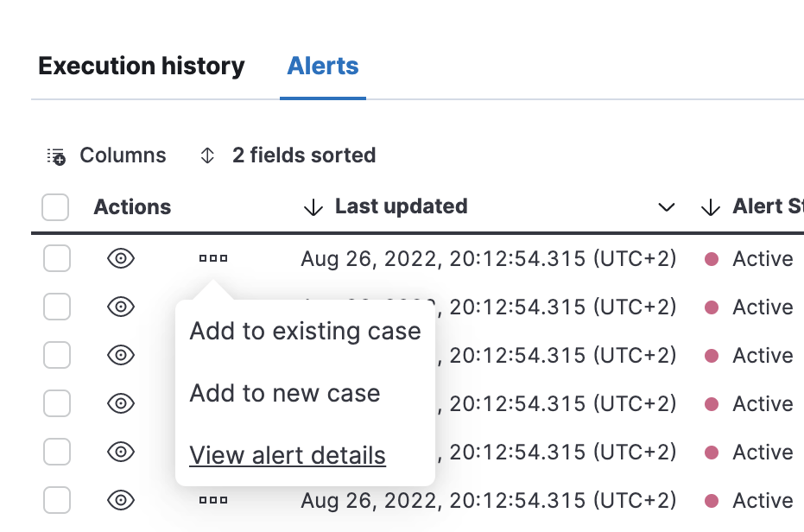
Task: Open the ellipsis actions menu on the last row
Action: pyautogui.click(x=212, y=500)
